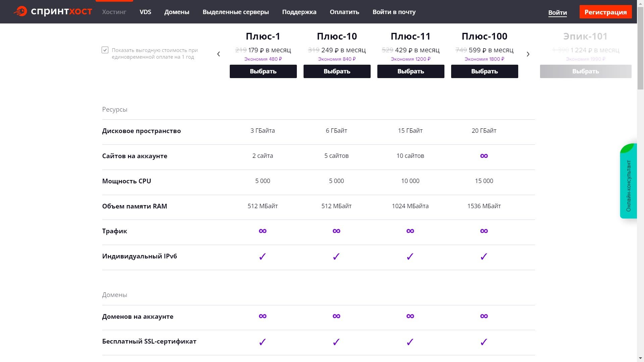The image size is (644, 362).
Task: Click IPv6 checkmark for Плюс-100
Action: pyautogui.click(x=484, y=257)
